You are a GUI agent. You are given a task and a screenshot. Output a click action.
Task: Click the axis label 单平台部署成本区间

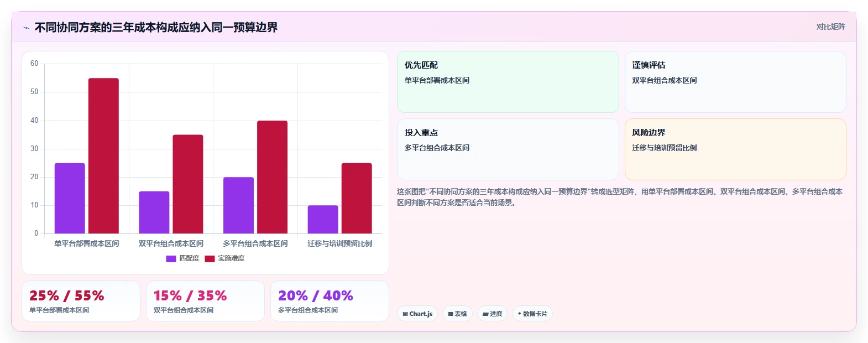[x=87, y=243]
